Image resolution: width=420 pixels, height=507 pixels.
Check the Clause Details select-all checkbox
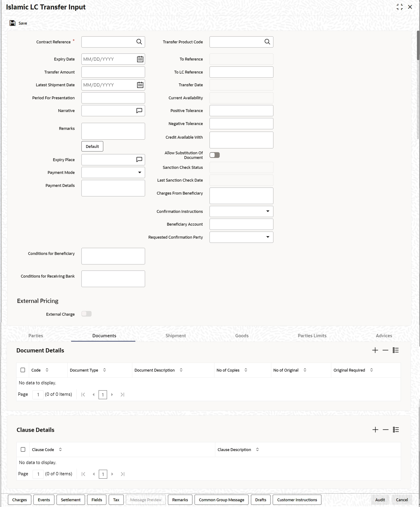coord(23,450)
